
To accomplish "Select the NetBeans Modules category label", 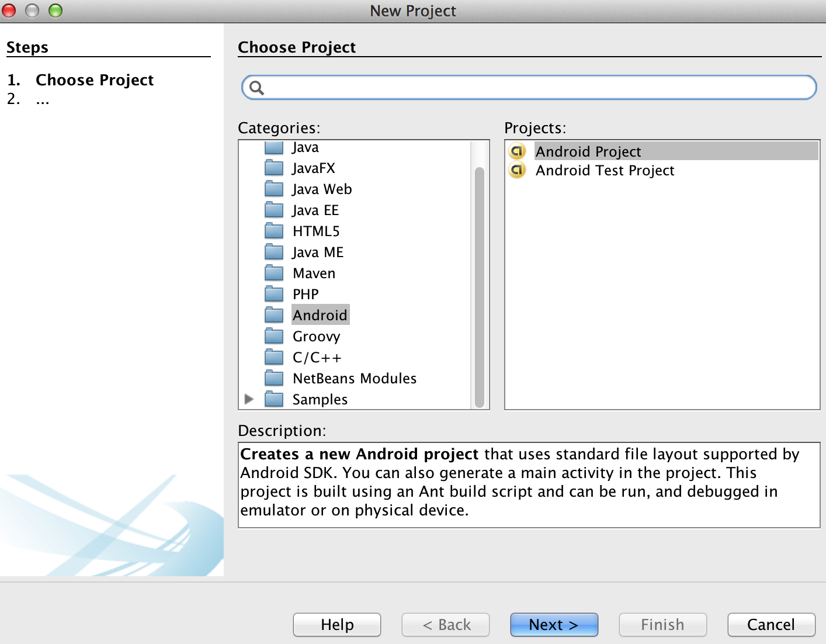I will (355, 379).
